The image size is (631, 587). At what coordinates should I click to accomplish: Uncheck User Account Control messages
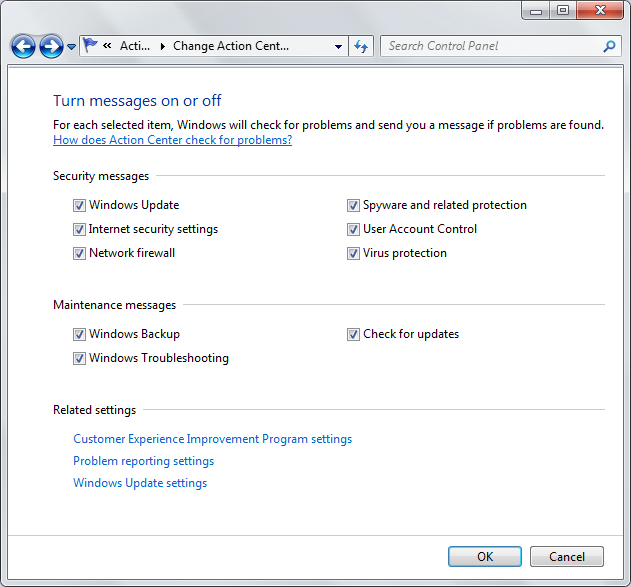tap(353, 229)
